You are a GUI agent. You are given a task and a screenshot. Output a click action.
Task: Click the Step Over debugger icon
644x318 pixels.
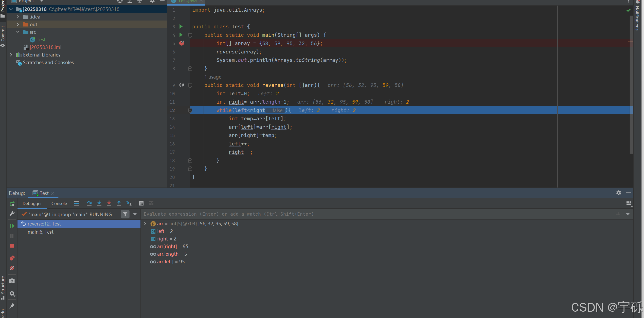coord(89,203)
